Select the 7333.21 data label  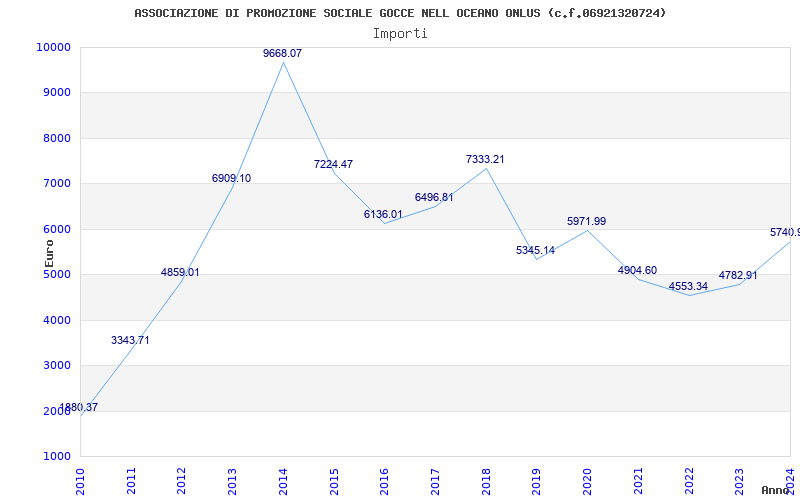[x=485, y=159]
